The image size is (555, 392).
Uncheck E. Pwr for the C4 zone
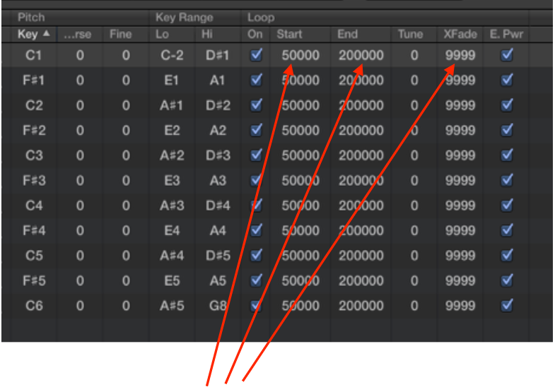point(507,206)
